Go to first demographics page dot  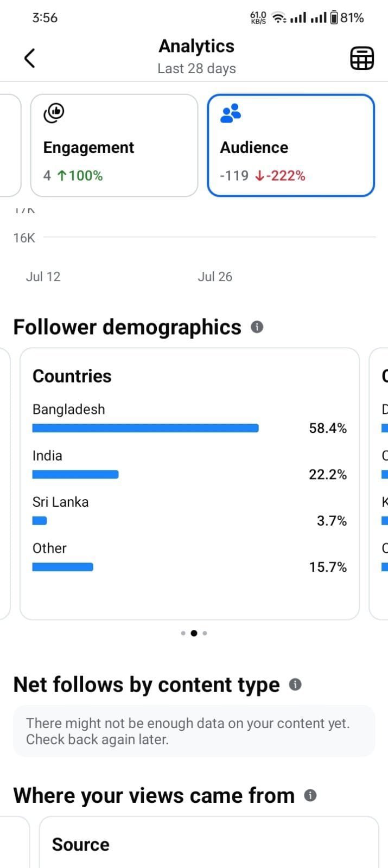pyautogui.click(x=183, y=633)
